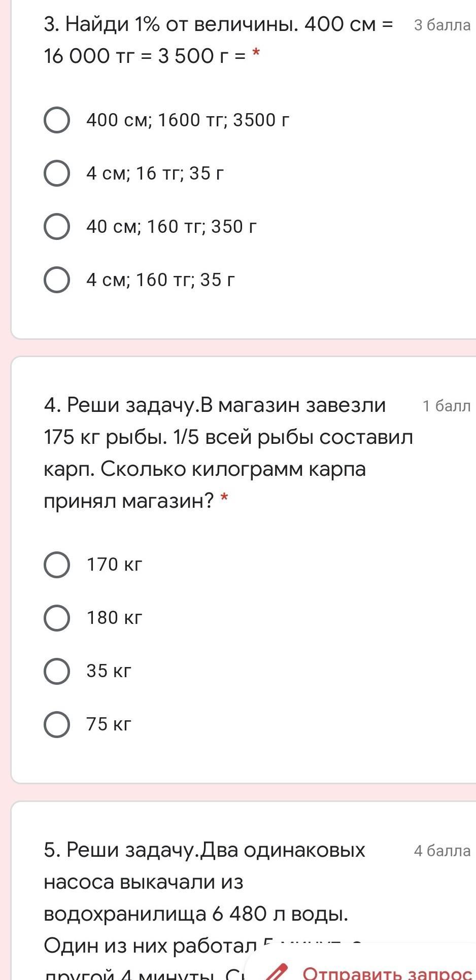The image size is (476, 980).
Task: Click the red pencil edit icon
Action: pyautogui.click(x=278, y=972)
